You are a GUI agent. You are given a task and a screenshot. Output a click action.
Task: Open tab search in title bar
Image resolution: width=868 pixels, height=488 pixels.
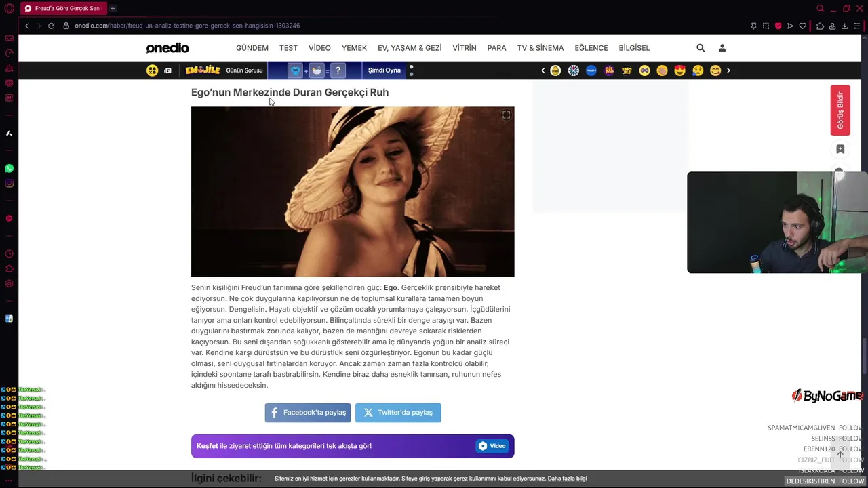(x=820, y=8)
